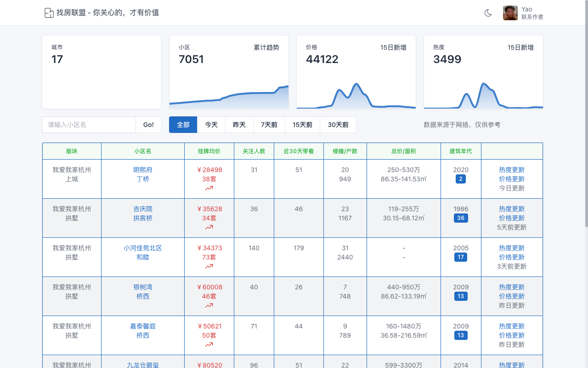
Task: Click the 挂牌均价 column header
Action: pyautogui.click(x=209, y=151)
